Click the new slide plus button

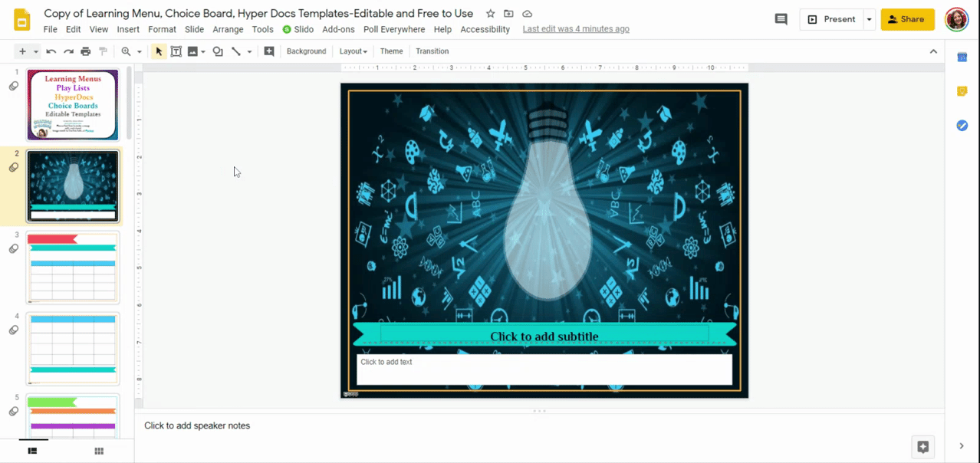click(22, 51)
